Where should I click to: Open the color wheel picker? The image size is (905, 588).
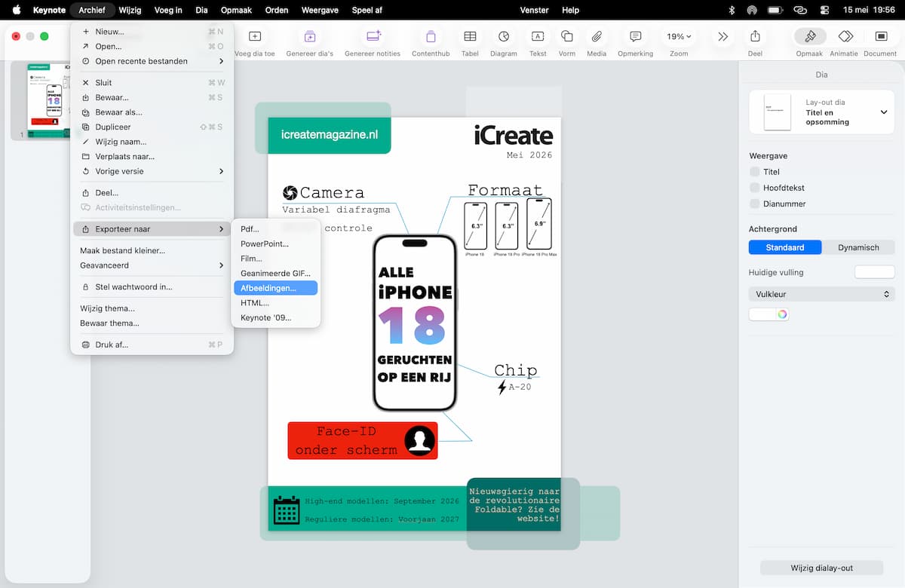pos(783,314)
